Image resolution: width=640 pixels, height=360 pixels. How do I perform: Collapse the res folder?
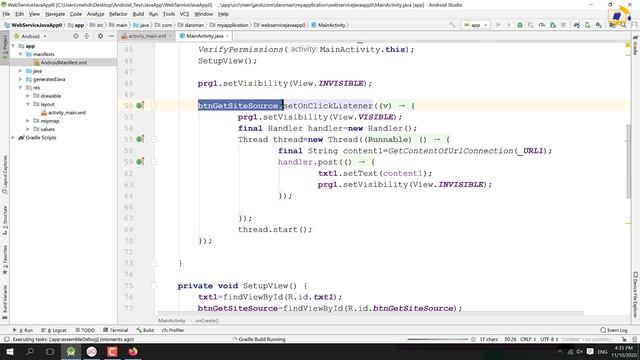[20, 87]
